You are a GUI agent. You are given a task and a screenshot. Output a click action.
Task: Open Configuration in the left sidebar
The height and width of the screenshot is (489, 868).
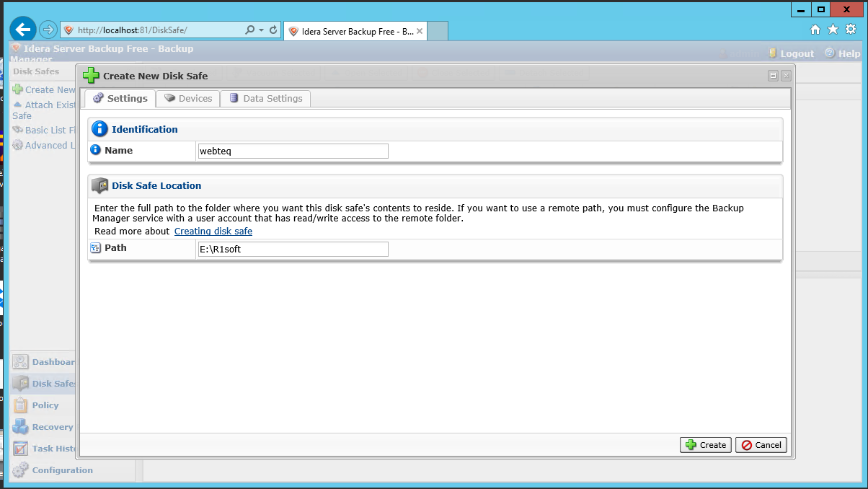62,470
